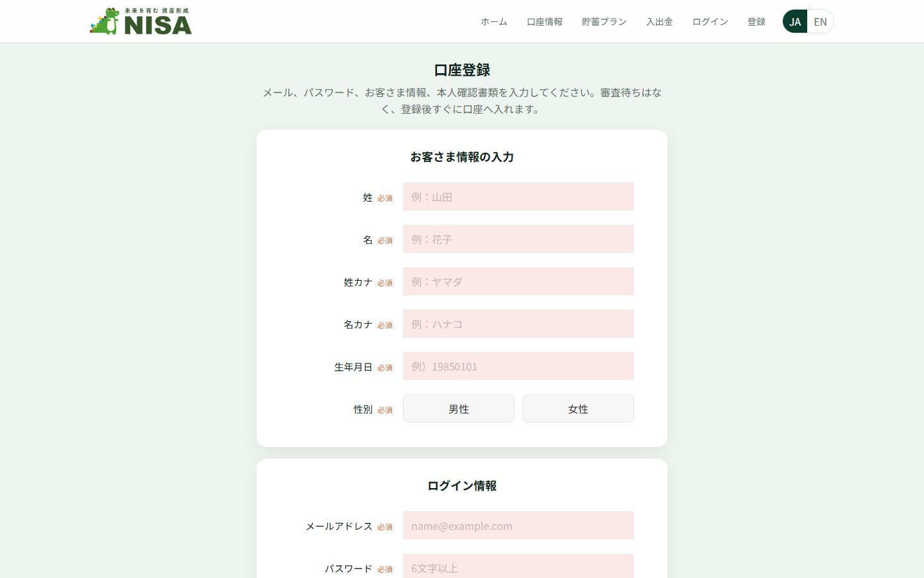Screen dimensions: 924x578
Task: Switch language to JA
Action: tap(795, 21)
